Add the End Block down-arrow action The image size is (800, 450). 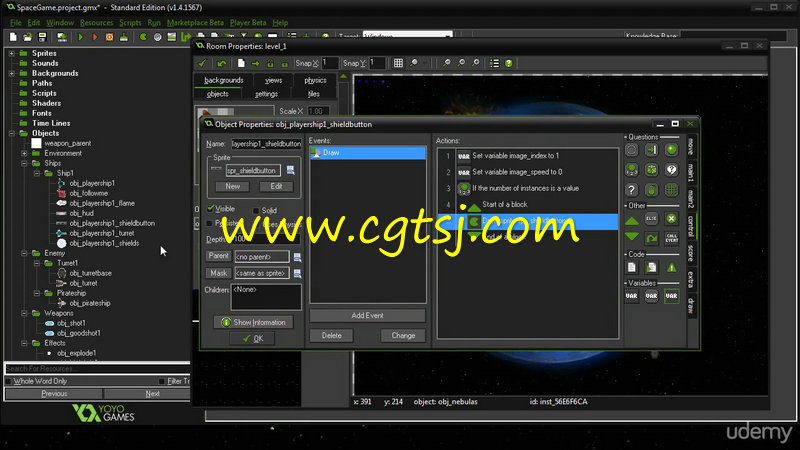coord(632,237)
